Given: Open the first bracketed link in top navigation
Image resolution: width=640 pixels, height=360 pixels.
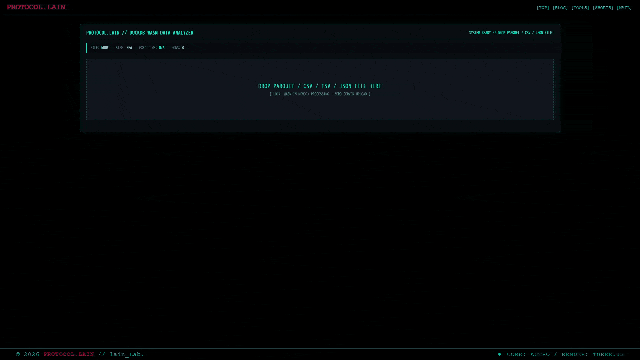Looking at the screenshot, I should [x=542, y=7].
